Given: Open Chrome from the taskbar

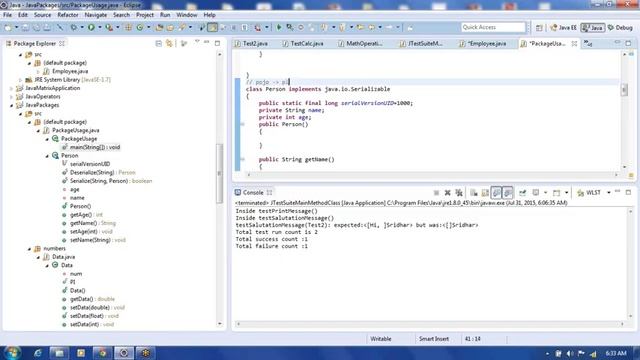Looking at the screenshot, I should click(x=102, y=353).
